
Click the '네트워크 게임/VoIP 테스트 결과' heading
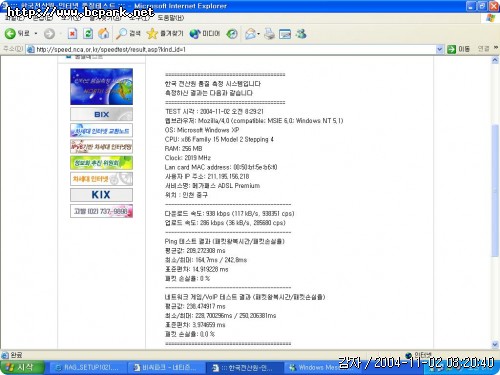[245, 297]
